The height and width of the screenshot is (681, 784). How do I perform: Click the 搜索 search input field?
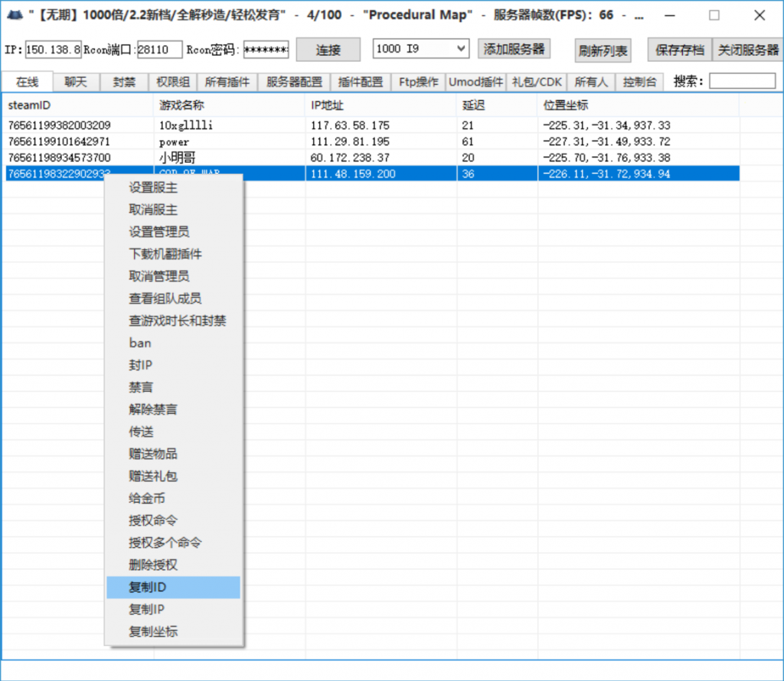point(742,81)
